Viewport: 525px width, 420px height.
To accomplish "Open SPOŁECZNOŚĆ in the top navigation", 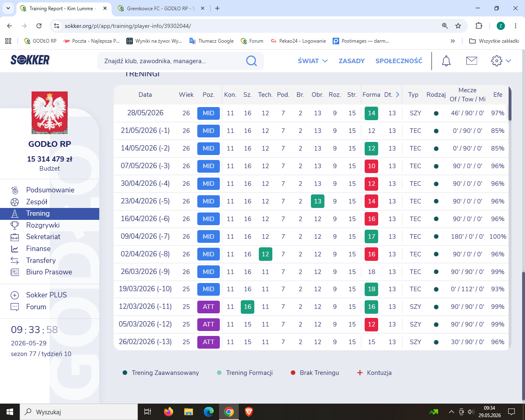I will pyautogui.click(x=399, y=61).
